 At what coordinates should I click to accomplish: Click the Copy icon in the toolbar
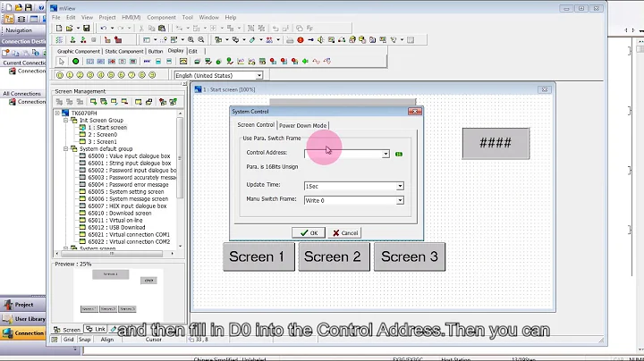tap(151, 29)
